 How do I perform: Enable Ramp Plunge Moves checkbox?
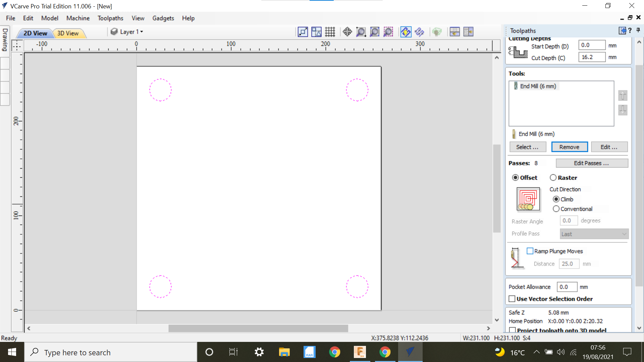click(x=530, y=251)
